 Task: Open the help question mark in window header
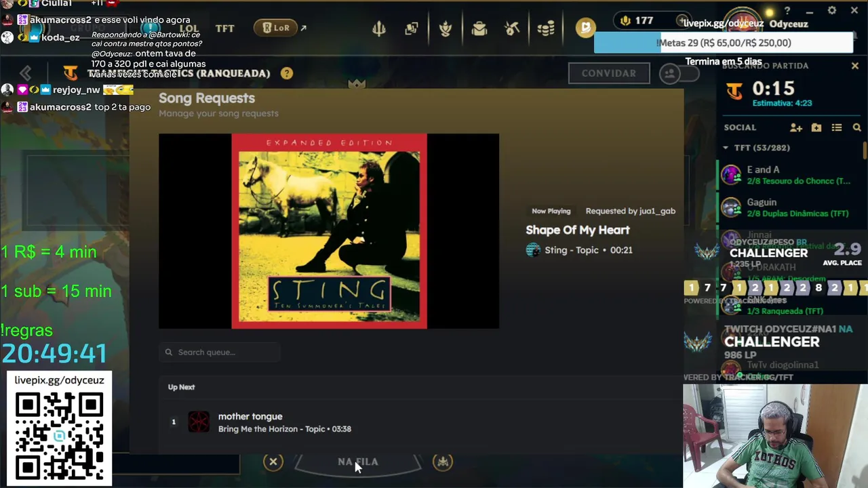787,11
